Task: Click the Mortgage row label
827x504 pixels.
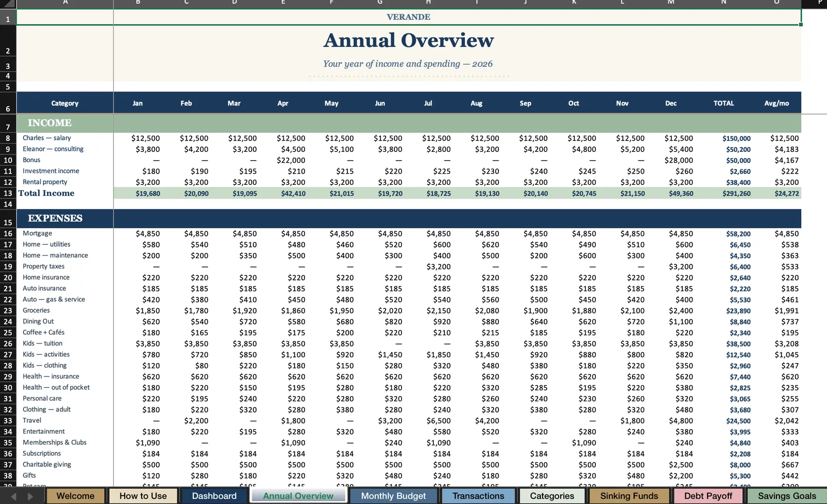Action: click(37, 233)
